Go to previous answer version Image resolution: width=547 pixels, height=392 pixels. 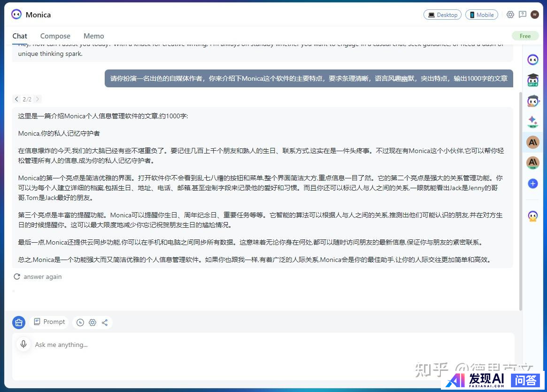click(x=16, y=99)
